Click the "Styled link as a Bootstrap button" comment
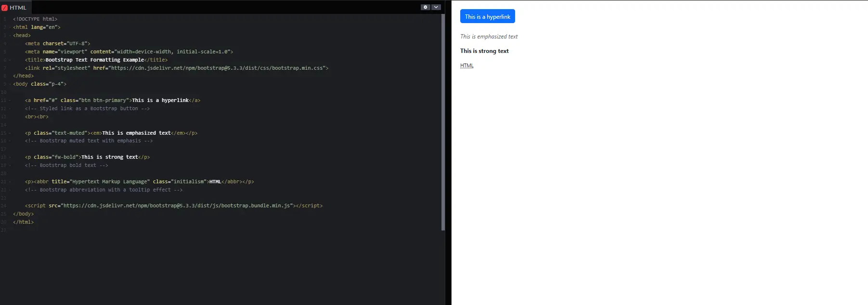Screen dimensions: 868x305 click(87, 109)
